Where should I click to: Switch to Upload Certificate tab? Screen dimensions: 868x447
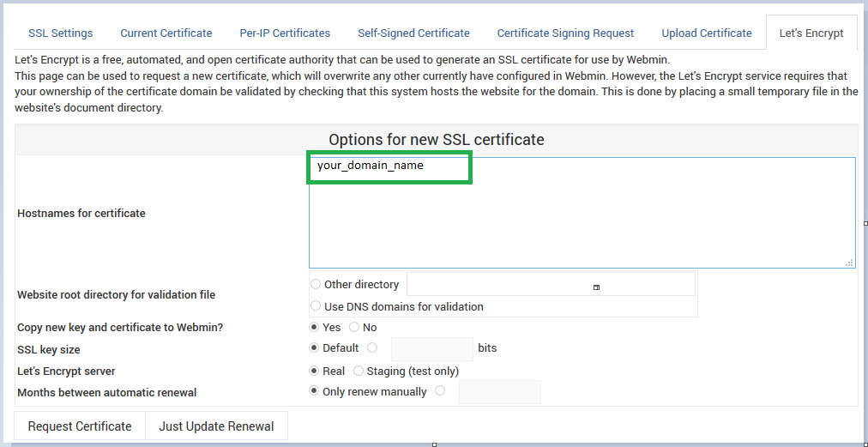707,33
